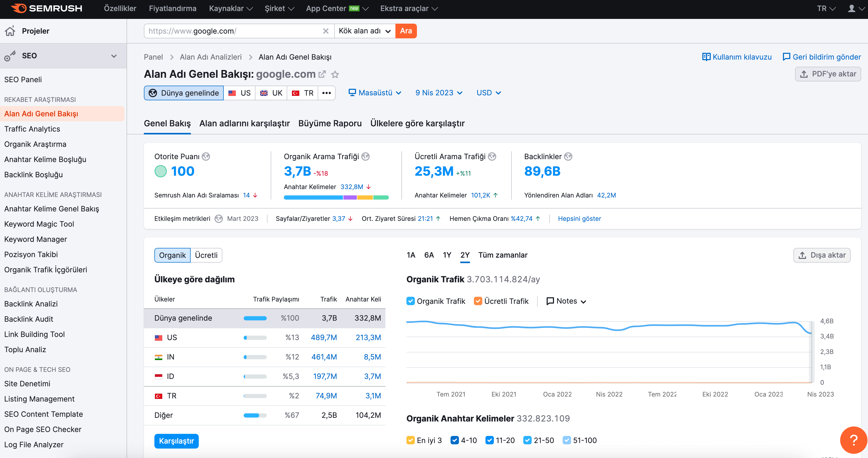The image size is (868, 458).
Task: Click the organic keywords colored distribution bar
Action: (x=336, y=197)
